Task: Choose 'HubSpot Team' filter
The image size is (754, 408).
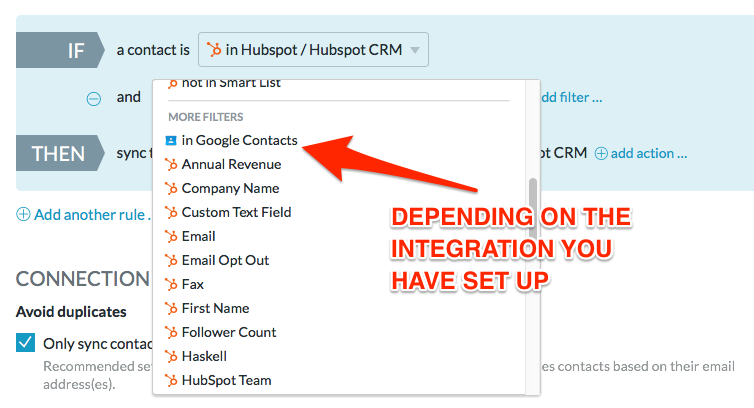Action: (x=226, y=381)
